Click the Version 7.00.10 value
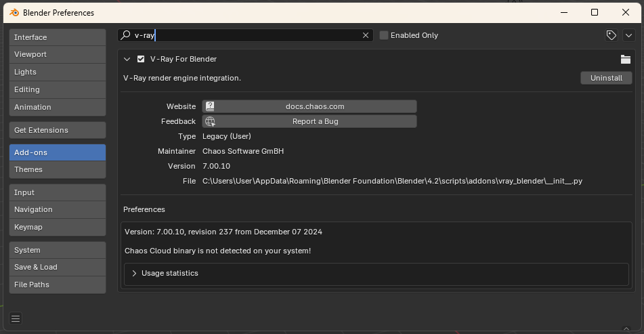 [217, 166]
